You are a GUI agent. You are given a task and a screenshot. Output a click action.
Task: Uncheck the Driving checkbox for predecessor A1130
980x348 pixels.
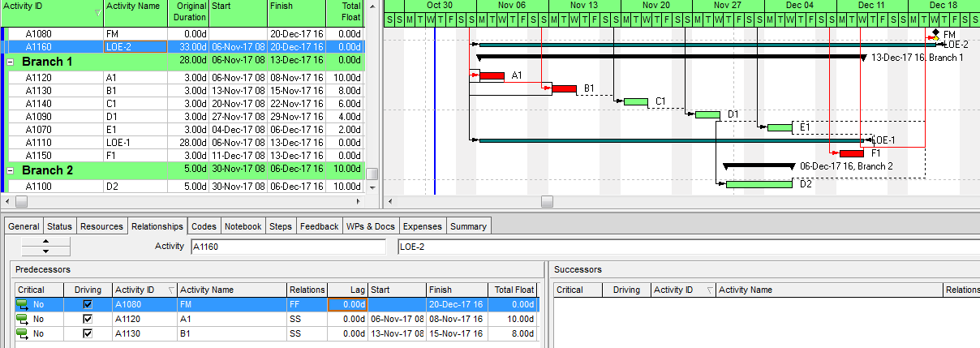point(88,333)
